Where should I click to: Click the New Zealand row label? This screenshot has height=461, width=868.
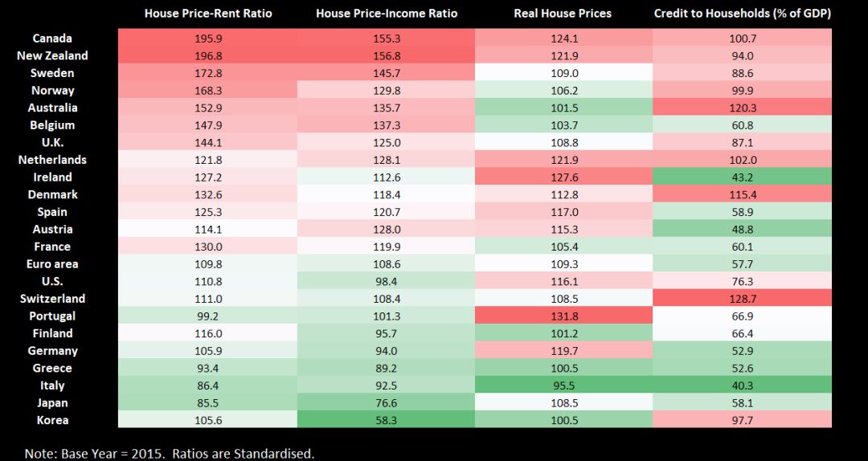[x=52, y=55]
